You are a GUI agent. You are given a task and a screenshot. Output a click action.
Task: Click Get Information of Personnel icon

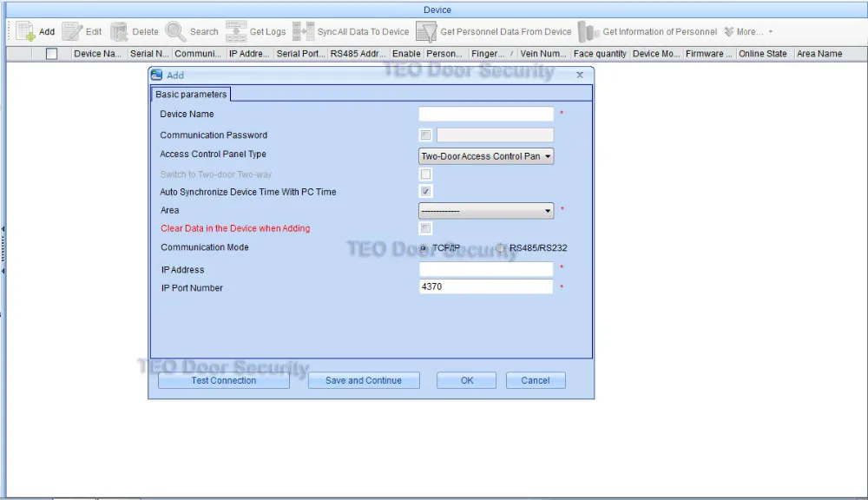589,31
